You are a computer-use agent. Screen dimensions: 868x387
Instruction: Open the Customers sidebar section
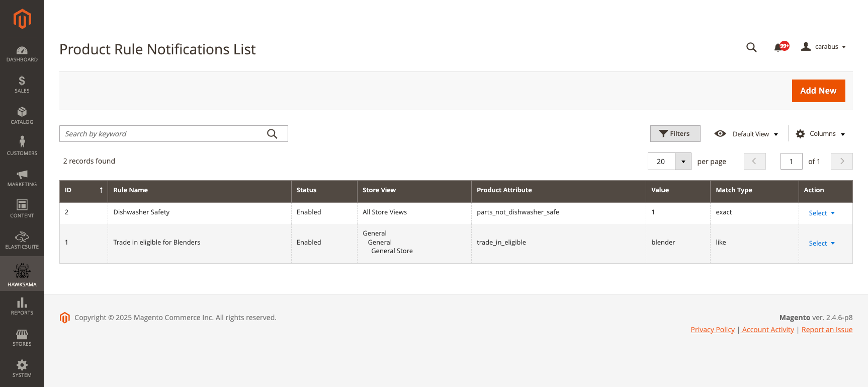[22, 146]
